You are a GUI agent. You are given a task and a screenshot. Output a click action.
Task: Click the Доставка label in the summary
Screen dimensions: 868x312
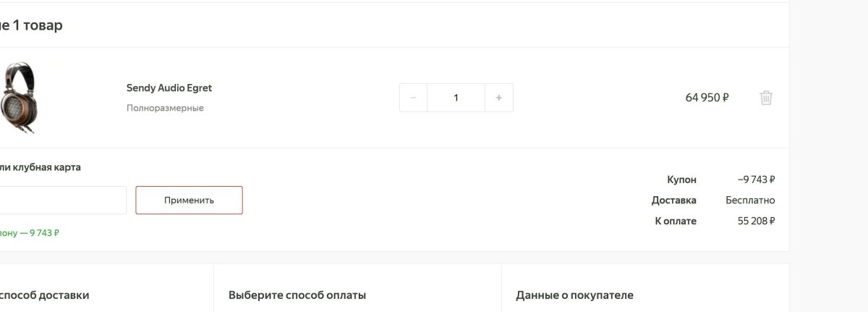click(673, 201)
